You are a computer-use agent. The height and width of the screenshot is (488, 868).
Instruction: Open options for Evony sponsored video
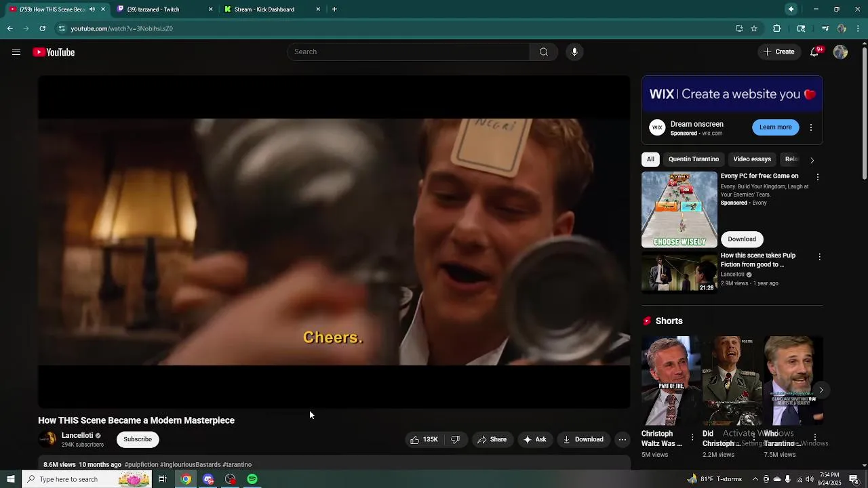click(818, 177)
